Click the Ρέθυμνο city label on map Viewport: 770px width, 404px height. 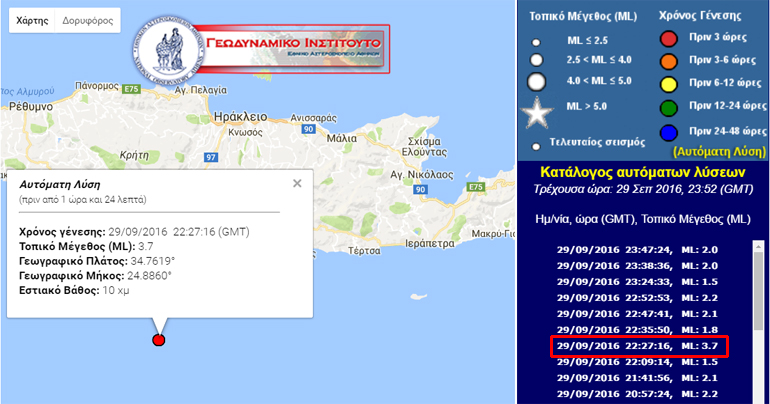tap(30, 106)
